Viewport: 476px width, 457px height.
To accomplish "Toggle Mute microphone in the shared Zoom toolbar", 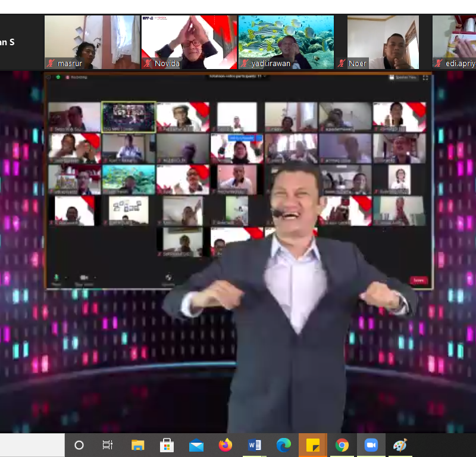I will click(x=57, y=278).
